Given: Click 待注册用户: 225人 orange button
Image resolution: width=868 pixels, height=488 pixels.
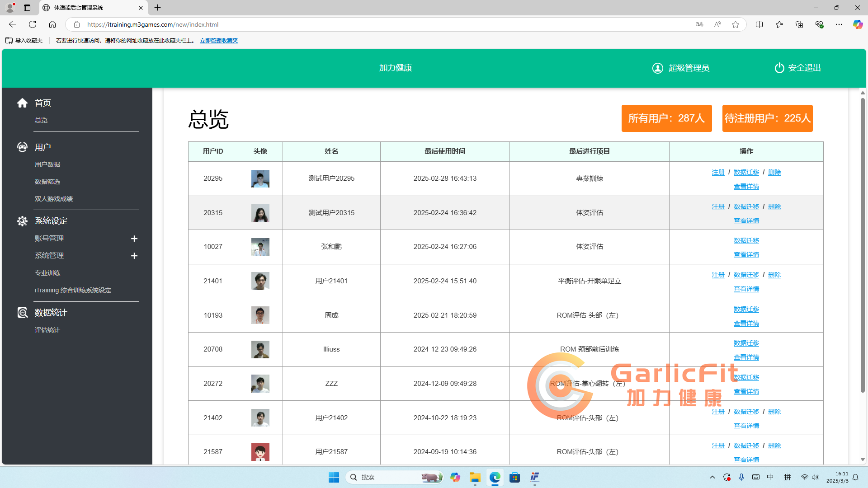Looking at the screenshot, I should click(x=767, y=118).
